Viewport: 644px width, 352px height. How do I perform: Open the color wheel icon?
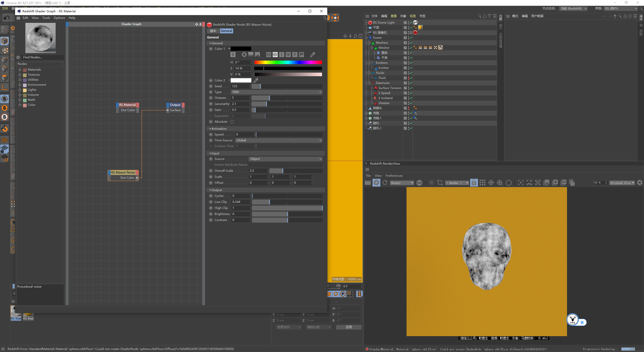[244, 55]
